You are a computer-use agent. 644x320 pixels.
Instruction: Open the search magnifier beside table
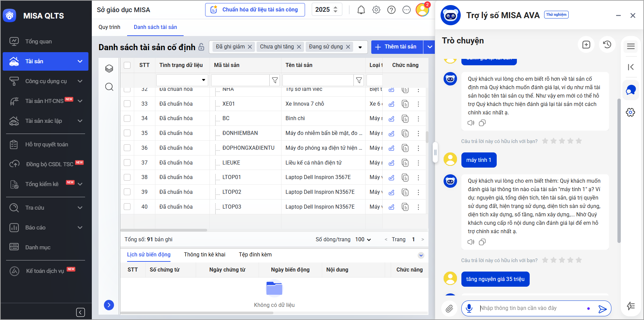pos(109,87)
